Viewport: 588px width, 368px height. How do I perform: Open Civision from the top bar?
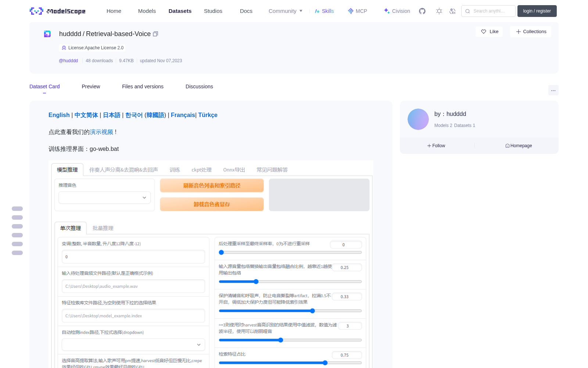tap(397, 11)
